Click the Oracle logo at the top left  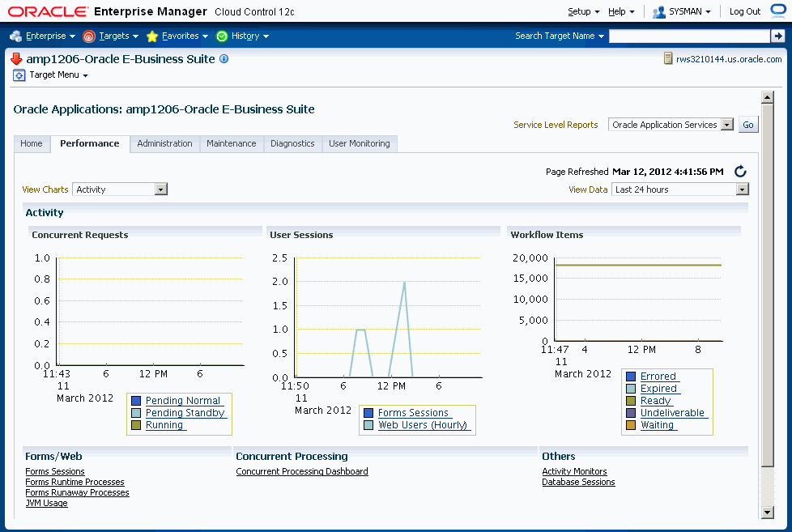48,11
